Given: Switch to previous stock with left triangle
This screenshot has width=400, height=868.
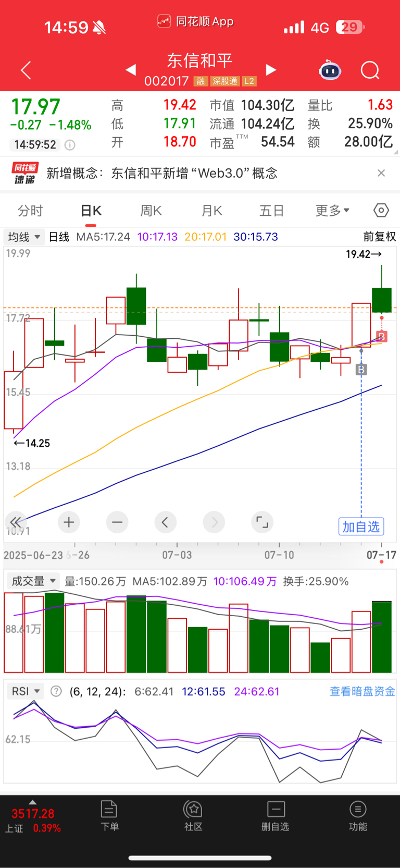Looking at the screenshot, I should point(131,70).
